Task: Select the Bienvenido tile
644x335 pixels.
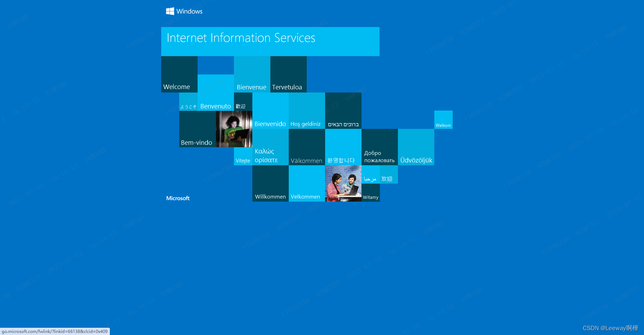Action: point(270,111)
